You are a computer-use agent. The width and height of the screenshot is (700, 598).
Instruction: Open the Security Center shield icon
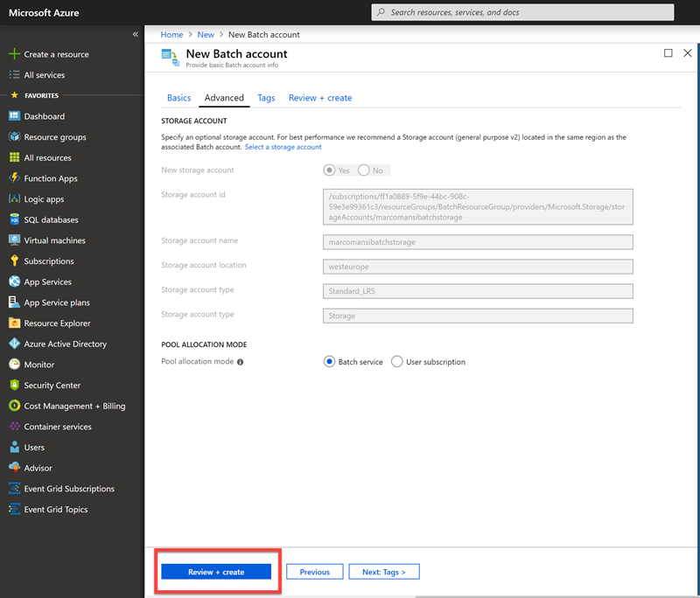14,385
